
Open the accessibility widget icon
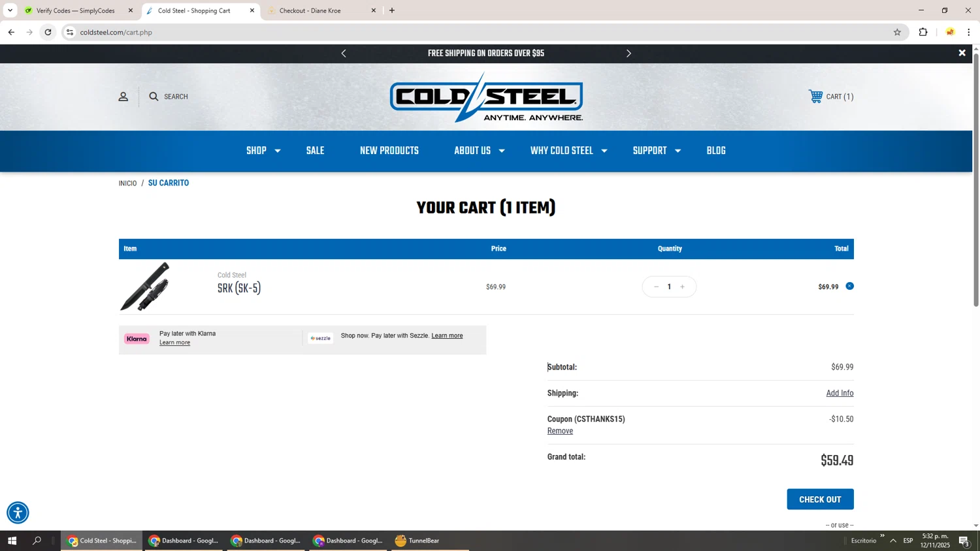coord(18,512)
